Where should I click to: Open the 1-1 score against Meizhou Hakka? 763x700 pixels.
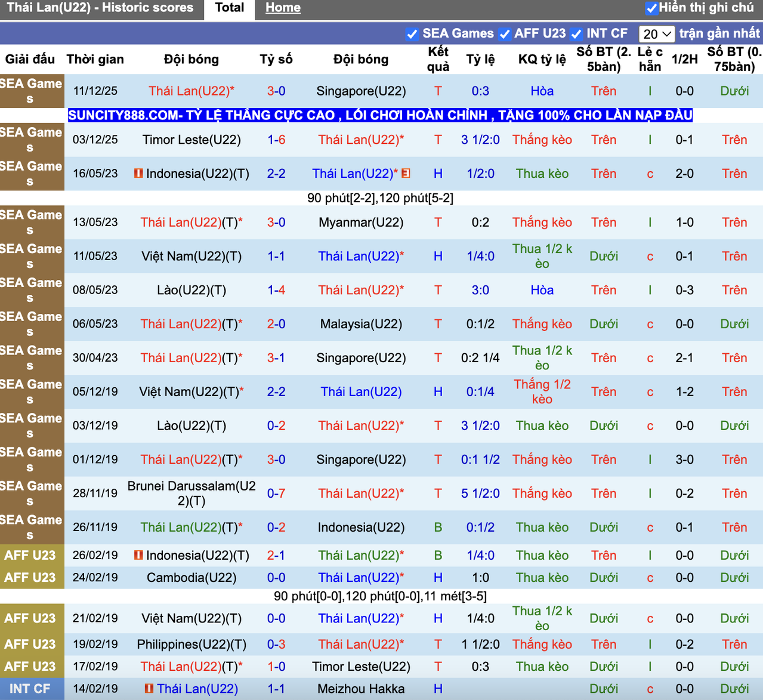point(276,689)
